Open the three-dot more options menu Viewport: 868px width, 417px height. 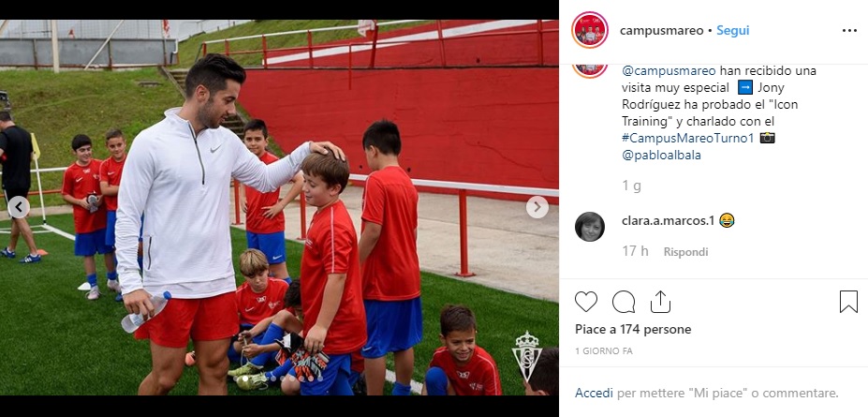[849, 31]
